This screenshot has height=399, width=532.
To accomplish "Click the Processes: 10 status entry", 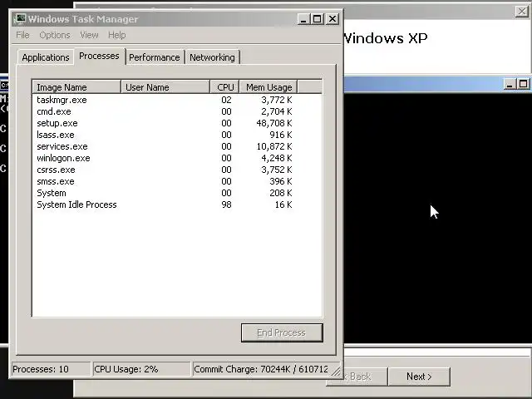I will (x=51, y=369).
